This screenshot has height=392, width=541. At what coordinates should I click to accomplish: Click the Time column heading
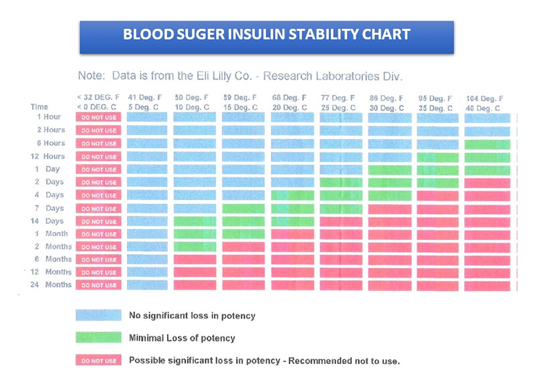pos(39,106)
